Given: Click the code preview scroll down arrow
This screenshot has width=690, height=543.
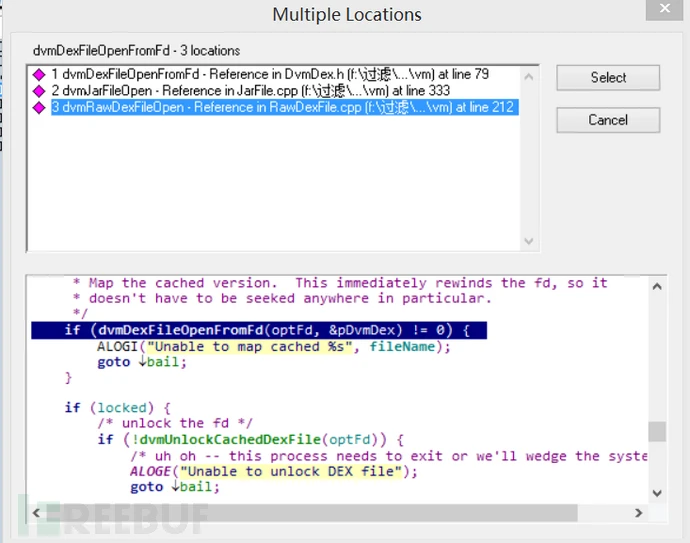Looking at the screenshot, I should (657, 493).
